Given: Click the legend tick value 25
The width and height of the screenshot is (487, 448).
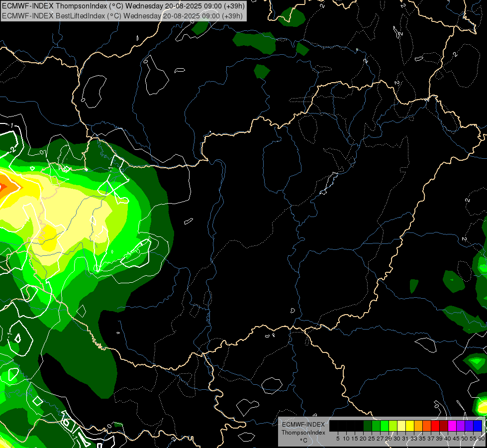Looking at the screenshot, I should click(372, 439).
